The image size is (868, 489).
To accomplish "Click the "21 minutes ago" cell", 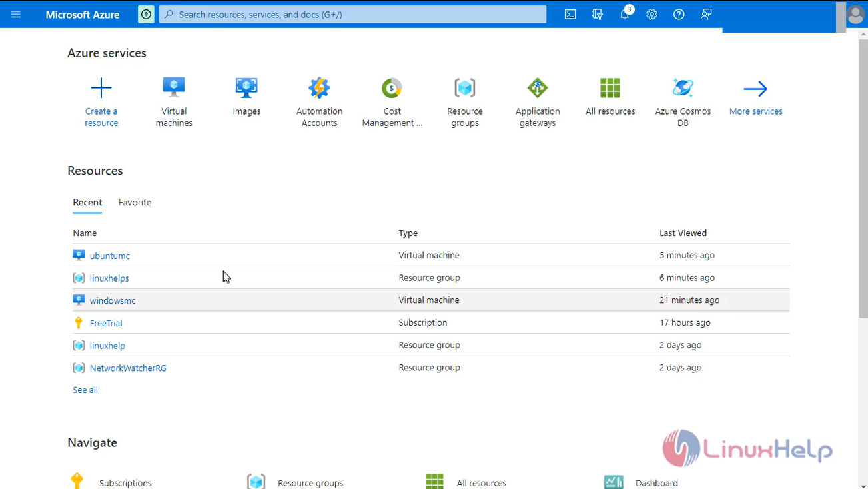I will [689, 300].
